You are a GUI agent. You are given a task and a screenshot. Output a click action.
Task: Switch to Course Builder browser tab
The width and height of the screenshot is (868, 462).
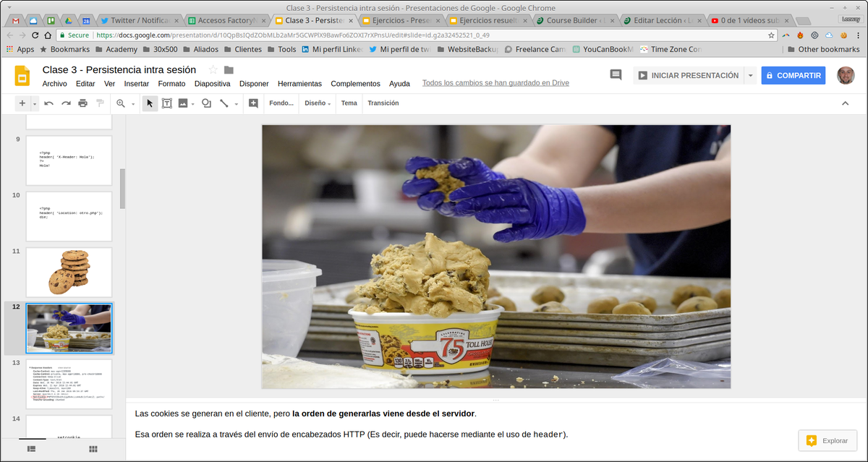click(576, 21)
